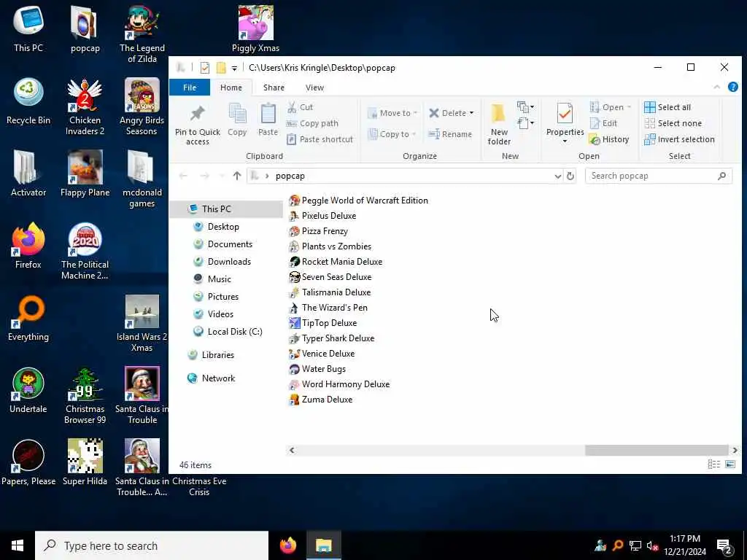Switch to details view button

click(x=713, y=464)
